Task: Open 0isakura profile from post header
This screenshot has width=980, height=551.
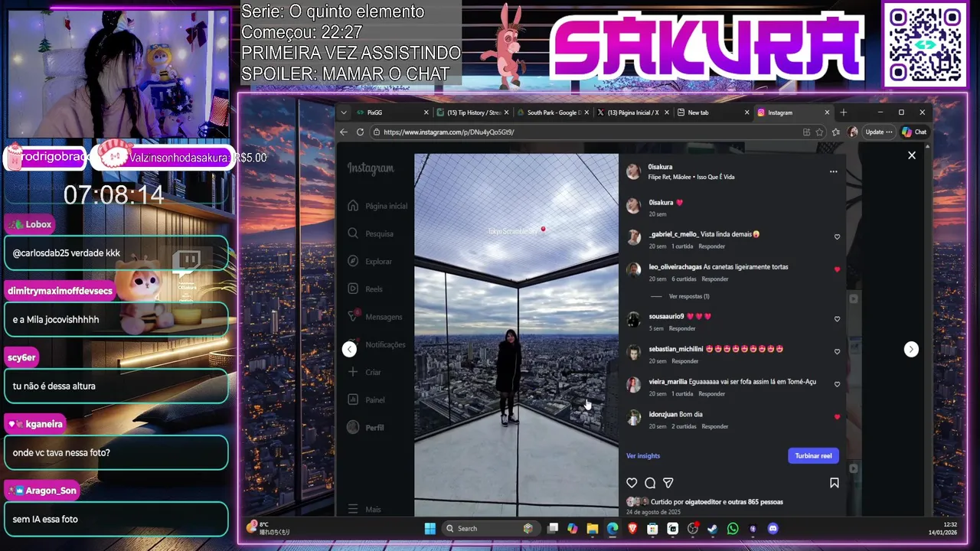Action: (660, 167)
